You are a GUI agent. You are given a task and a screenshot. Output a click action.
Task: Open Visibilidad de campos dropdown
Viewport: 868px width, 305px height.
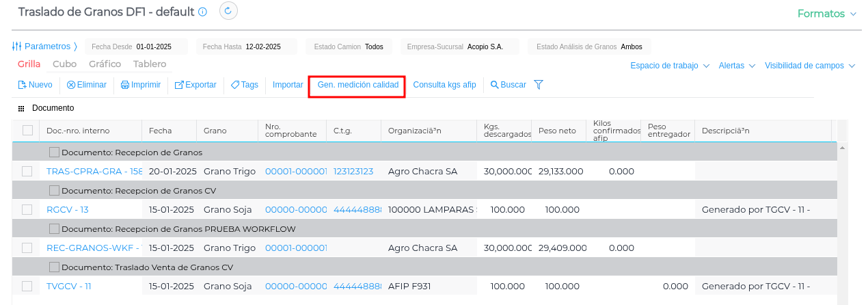(811, 66)
